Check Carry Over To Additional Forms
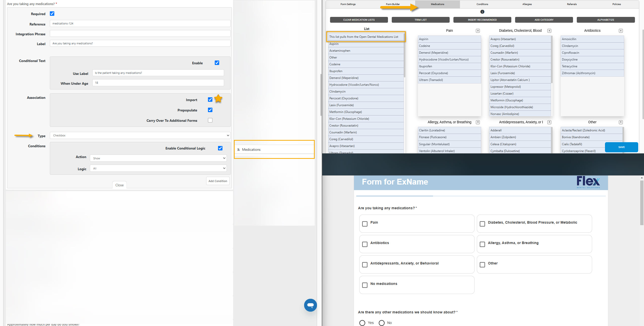 [210, 120]
